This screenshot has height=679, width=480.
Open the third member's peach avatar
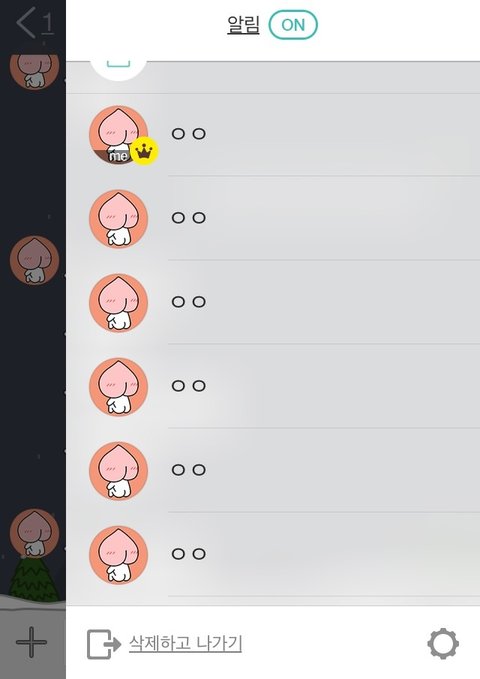(118, 303)
